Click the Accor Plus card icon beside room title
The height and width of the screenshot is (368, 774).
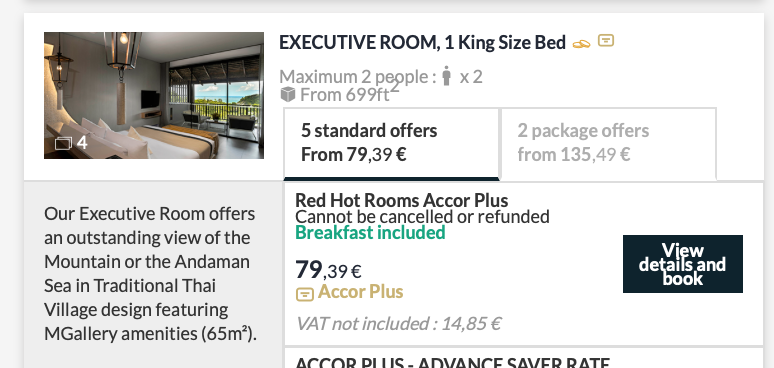coord(606,40)
